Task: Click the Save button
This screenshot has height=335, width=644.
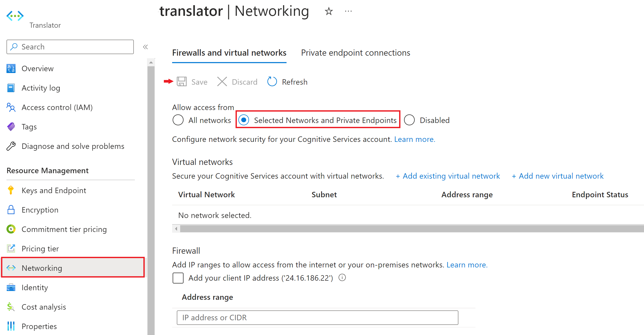Action: pos(191,82)
